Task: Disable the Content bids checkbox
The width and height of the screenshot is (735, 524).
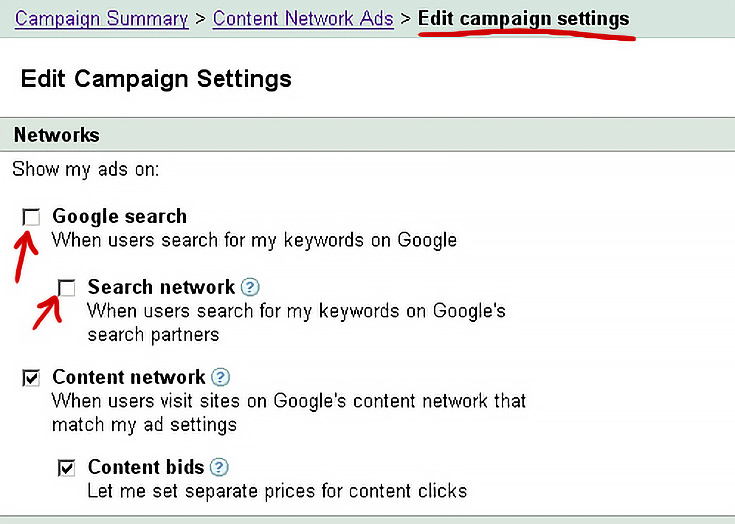Action: pyautogui.click(x=67, y=468)
